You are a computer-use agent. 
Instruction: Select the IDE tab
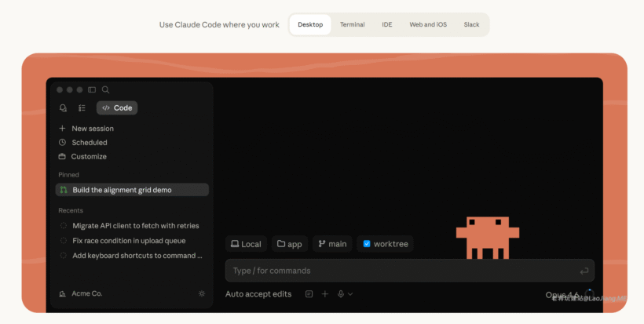pyautogui.click(x=387, y=24)
